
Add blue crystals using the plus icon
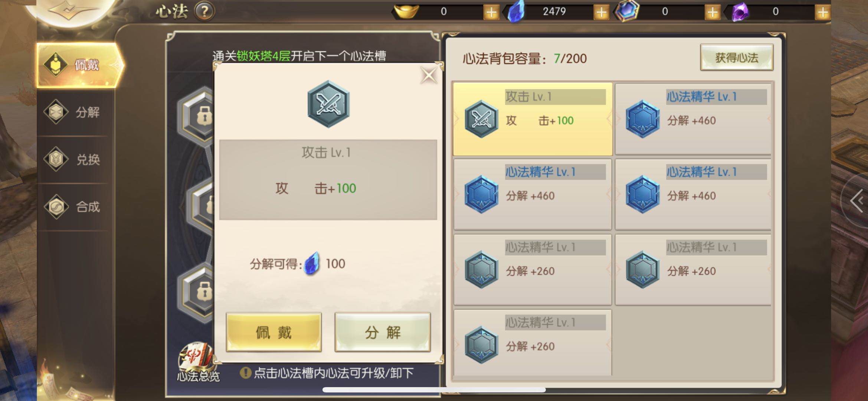pyautogui.click(x=601, y=12)
